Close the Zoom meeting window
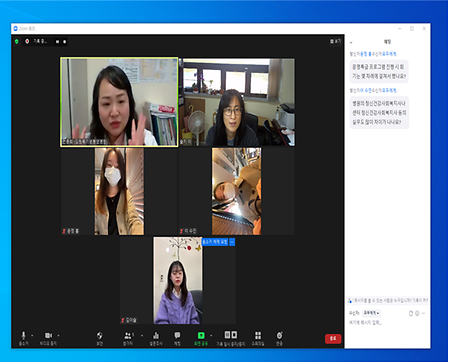Screen dimensions: 450x364 (x=424, y=29)
